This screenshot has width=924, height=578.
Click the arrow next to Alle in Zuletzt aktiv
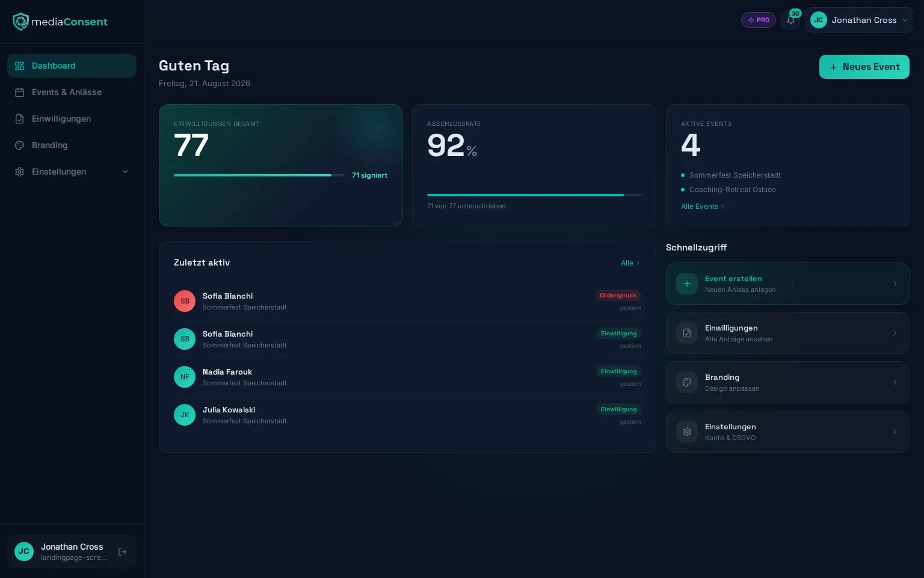[638, 263]
